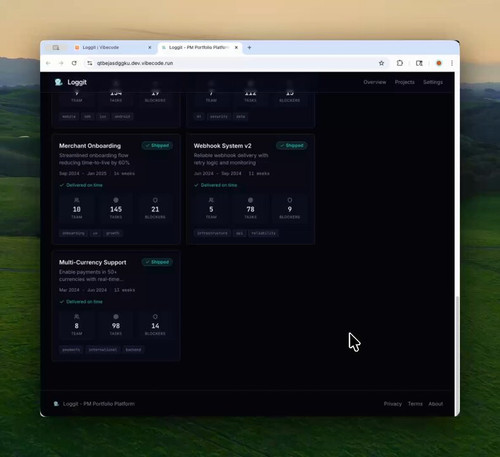Image resolution: width=500 pixels, height=457 pixels.
Task: Click team icon in Merchant Onboarding card
Action: click(77, 200)
